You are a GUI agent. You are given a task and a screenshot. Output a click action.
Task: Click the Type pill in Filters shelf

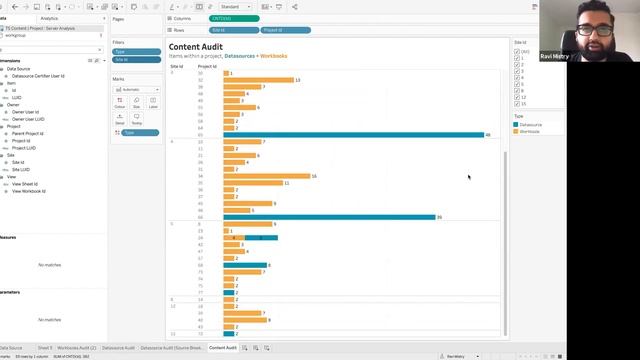coord(136,52)
